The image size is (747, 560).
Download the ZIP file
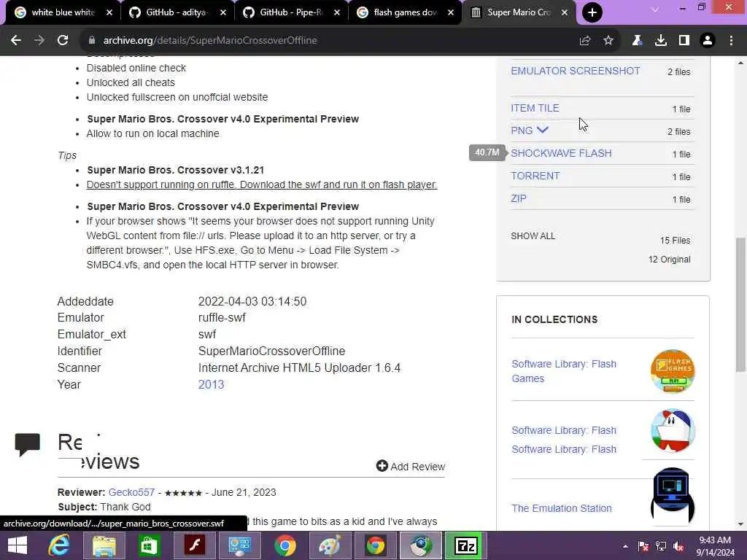tap(519, 198)
